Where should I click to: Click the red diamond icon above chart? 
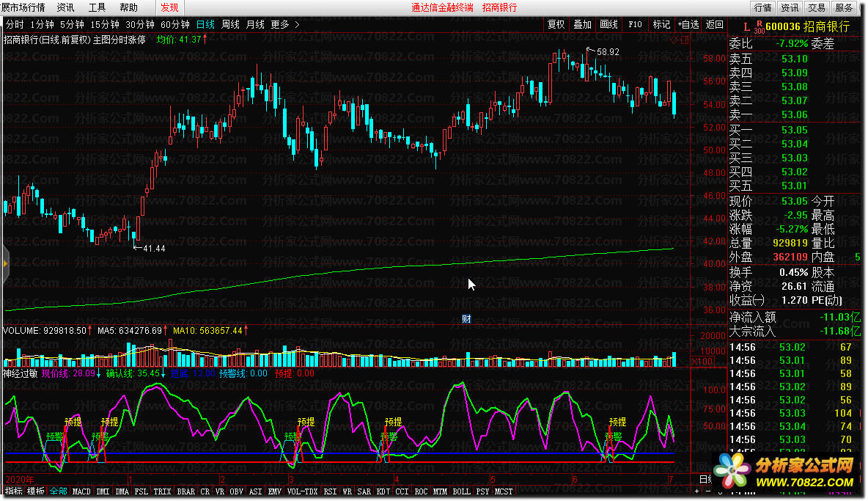point(674,40)
